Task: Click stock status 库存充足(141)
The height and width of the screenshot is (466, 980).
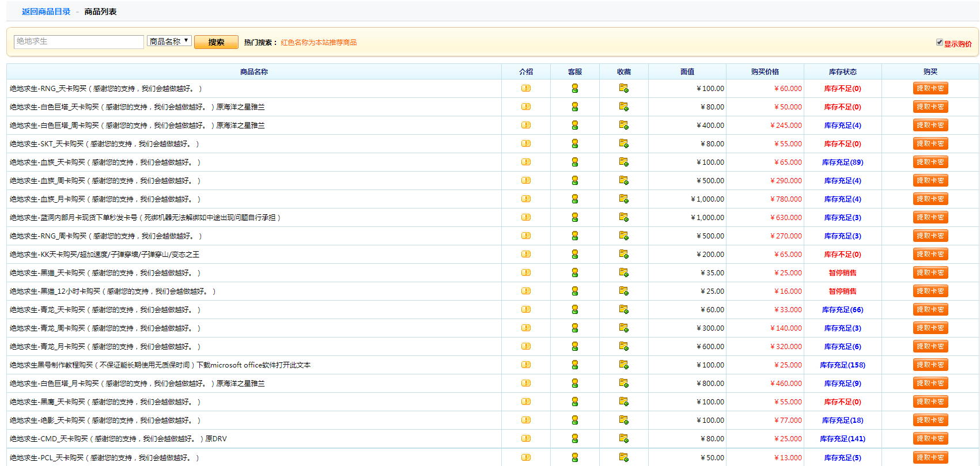Action: pyautogui.click(x=843, y=438)
